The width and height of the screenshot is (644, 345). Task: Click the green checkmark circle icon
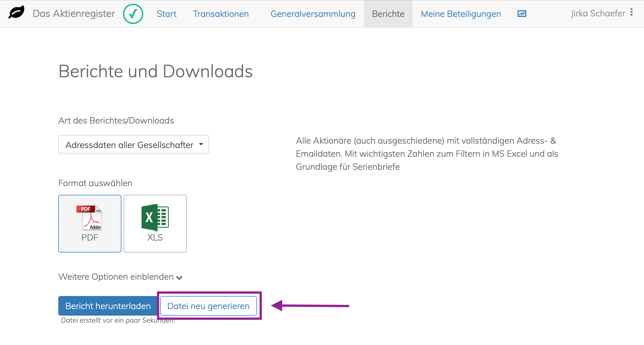coord(133,14)
